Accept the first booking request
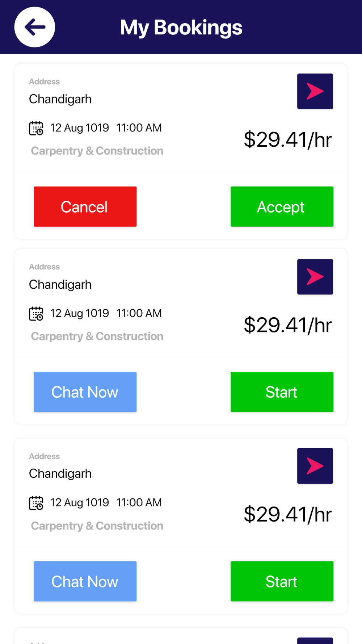The width and height of the screenshot is (362, 644). [282, 206]
